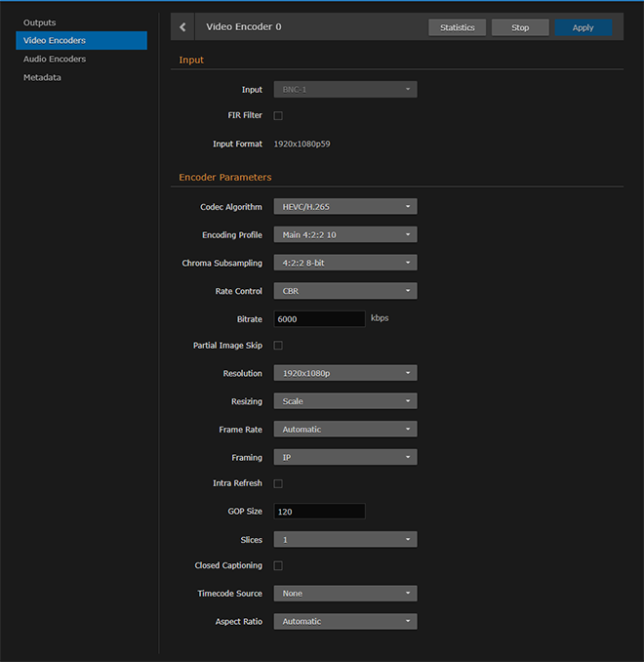Open the Codec Algorithm dropdown
Viewport: 644px width, 662px height.
[344, 207]
